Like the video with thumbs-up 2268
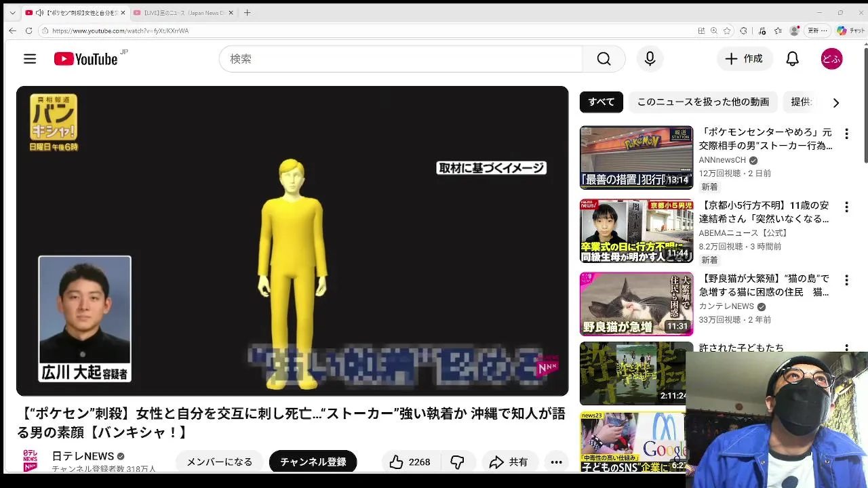This screenshot has height=488, width=868. pos(410,462)
